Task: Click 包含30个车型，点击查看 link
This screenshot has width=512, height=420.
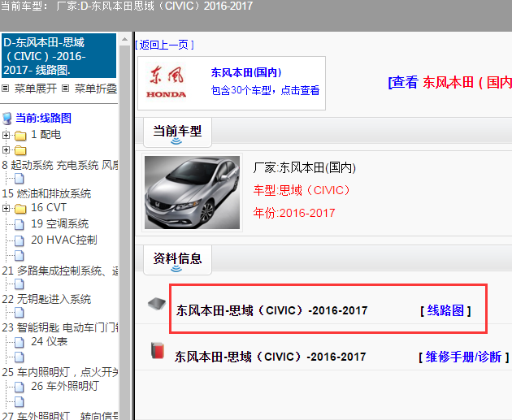Action: coord(265,90)
